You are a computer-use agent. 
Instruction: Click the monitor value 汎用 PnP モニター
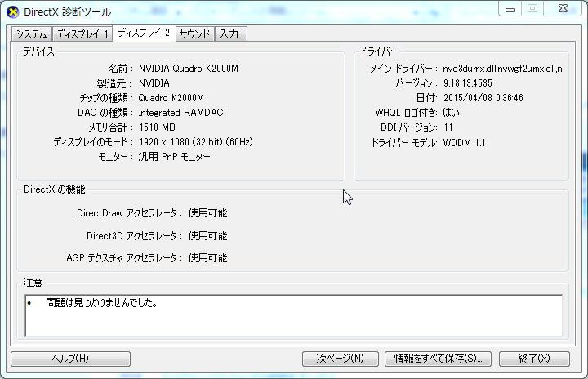click(x=174, y=157)
